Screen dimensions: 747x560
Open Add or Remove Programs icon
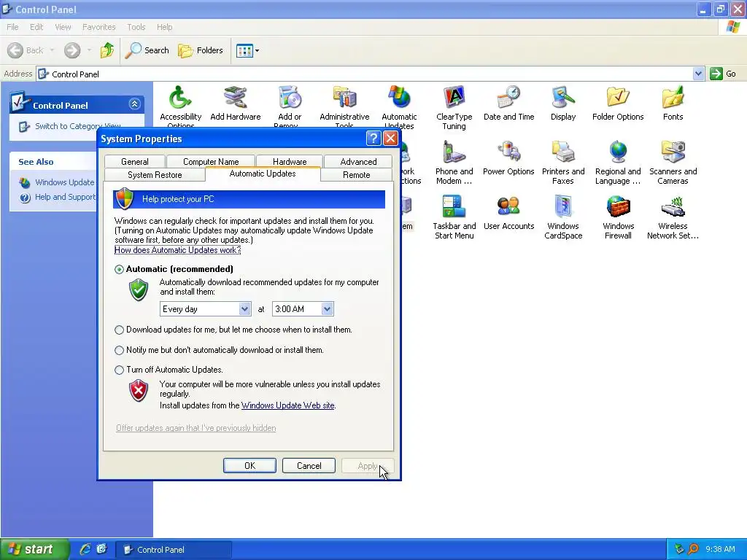[290, 106]
